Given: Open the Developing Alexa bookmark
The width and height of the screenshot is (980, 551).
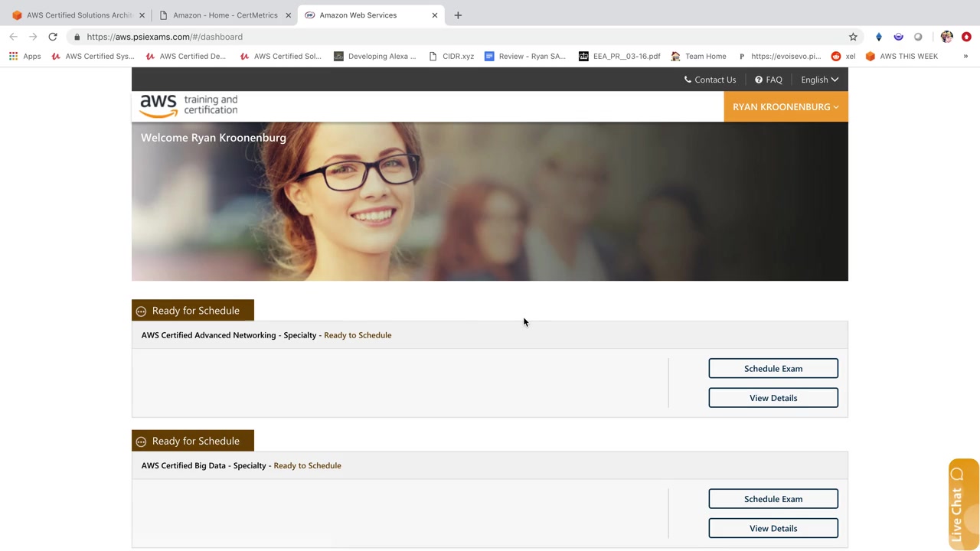Looking at the screenshot, I should (x=375, y=56).
